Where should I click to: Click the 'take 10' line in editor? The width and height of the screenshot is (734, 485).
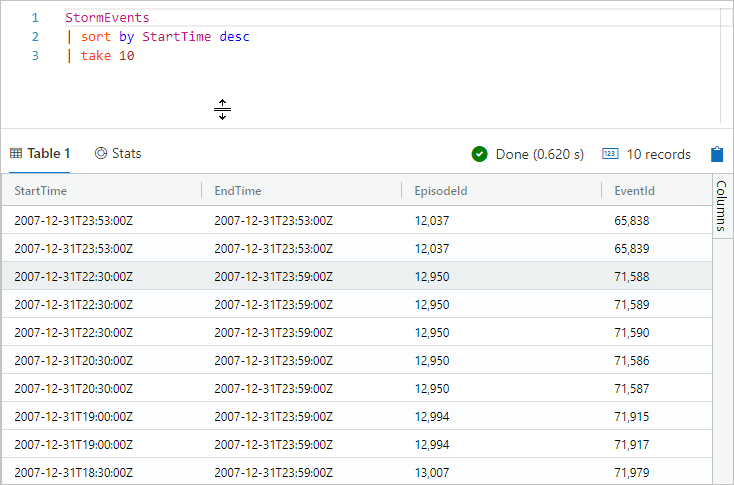(107, 56)
